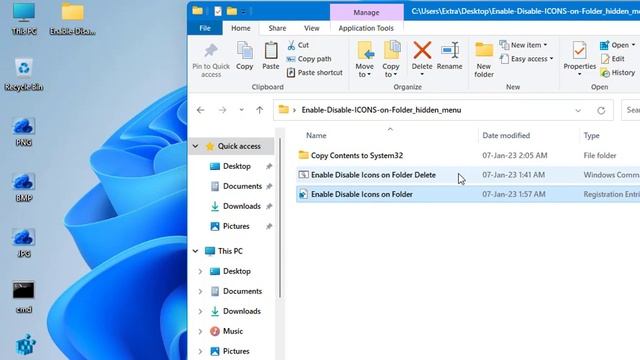Image resolution: width=640 pixels, height=360 pixels.
Task: Open the Open button's dropdown arrow
Action: coord(633,45)
